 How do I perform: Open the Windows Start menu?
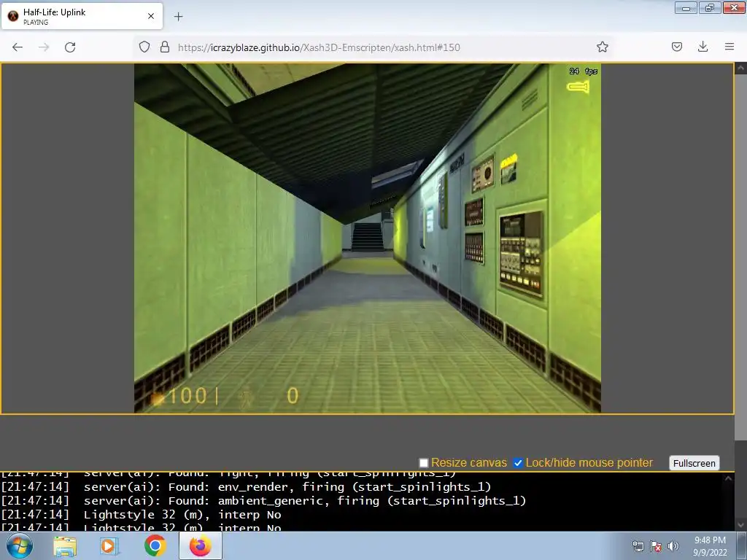pyautogui.click(x=20, y=545)
